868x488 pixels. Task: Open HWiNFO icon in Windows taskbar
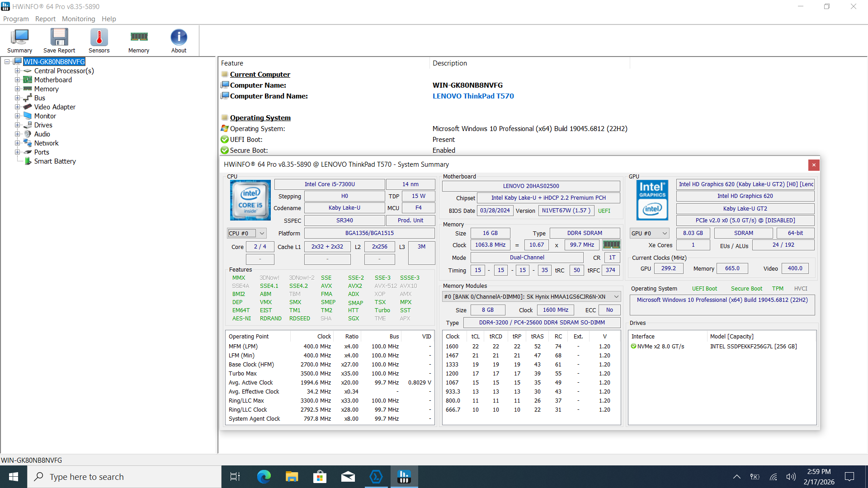pos(404,477)
